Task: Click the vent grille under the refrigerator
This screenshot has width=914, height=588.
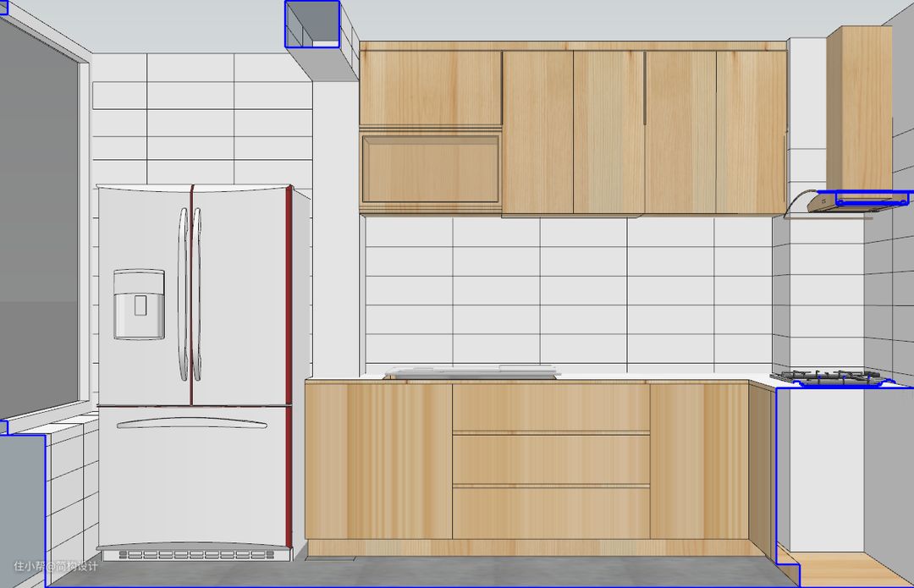Action: pyautogui.click(x=196, y=555)
